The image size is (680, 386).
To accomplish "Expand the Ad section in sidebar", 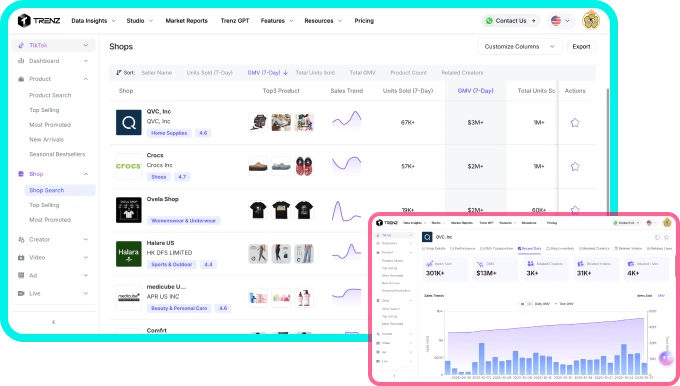I will [x=85, y=275].
